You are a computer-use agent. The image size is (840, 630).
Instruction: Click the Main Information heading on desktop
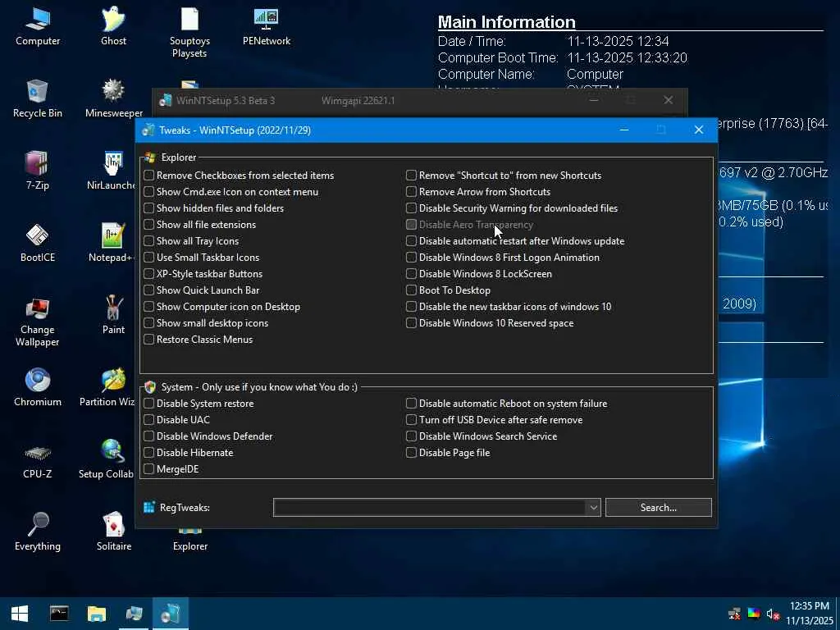pos(507,22)
